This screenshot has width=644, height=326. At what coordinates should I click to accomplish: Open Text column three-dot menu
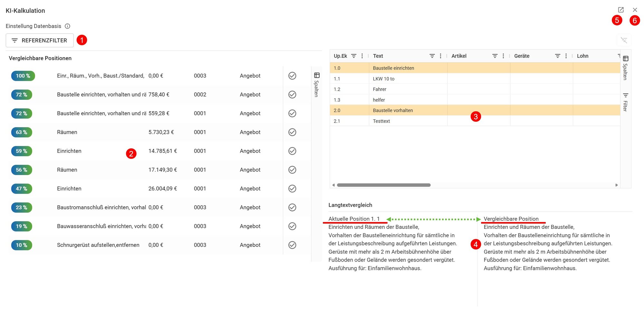tap(440, 56)
